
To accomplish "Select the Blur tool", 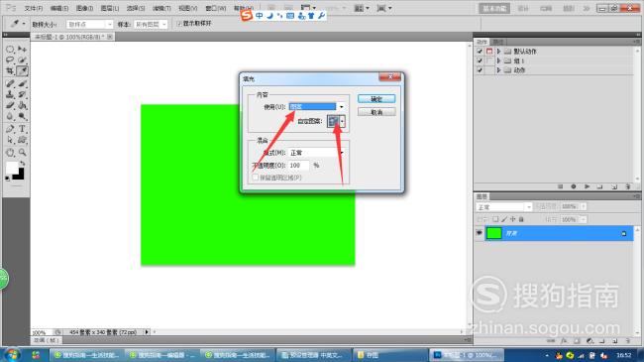I will click(10, 116).
